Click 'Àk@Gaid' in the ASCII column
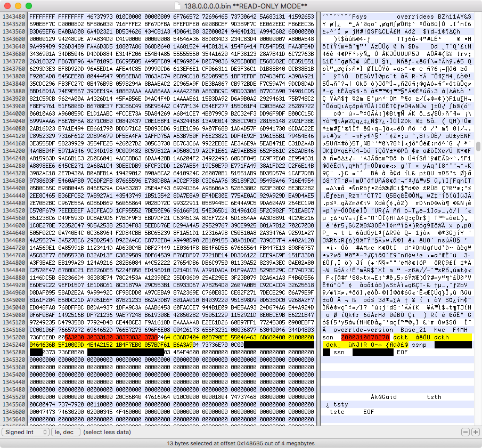Image resolution: width=482 pixels, height=448 pixels. [x=383, y=397]
